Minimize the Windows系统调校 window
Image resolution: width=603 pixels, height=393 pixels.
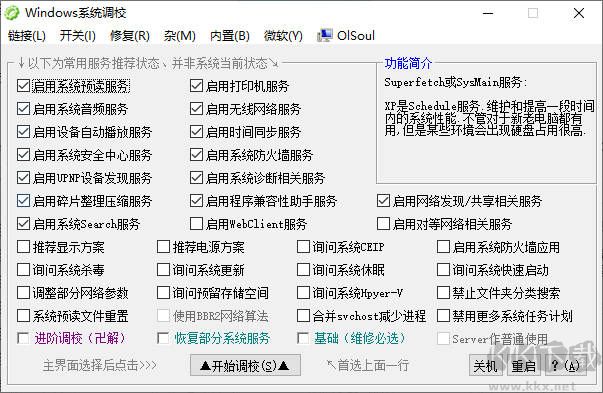pos(488,13)
